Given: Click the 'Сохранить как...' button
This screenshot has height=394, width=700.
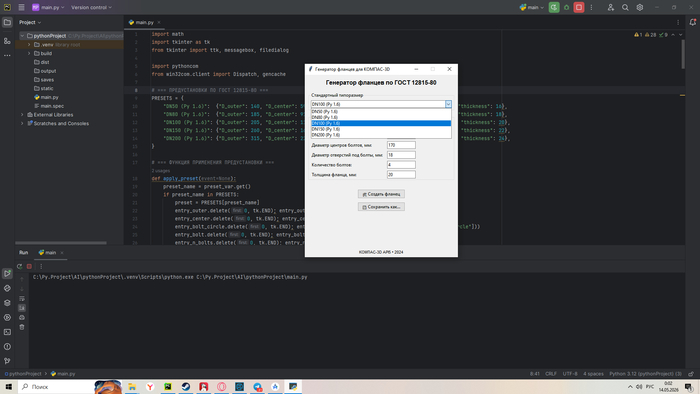Looking at the screenshot, I should coord(381,207).
